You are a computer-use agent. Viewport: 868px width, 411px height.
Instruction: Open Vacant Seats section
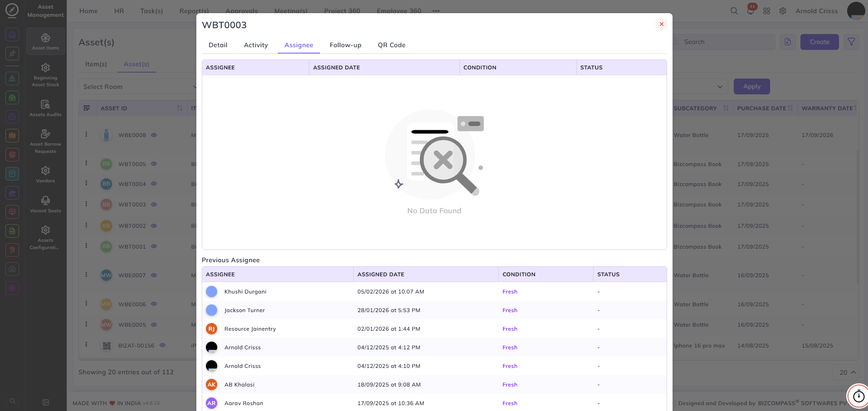pos(45,204)
